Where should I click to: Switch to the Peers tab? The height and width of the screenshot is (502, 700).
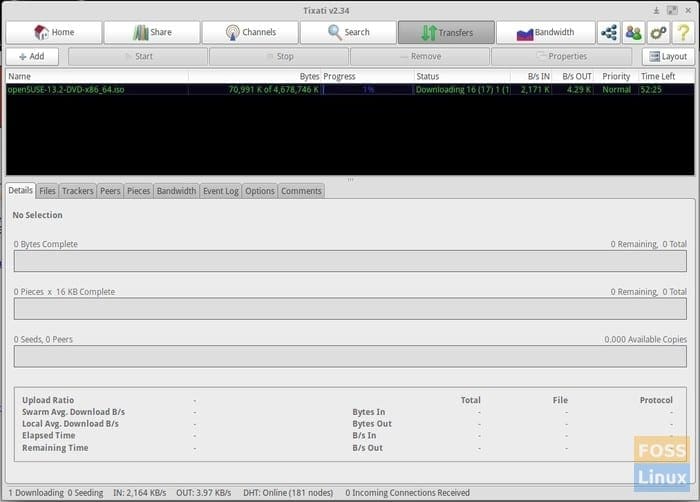point(110,191)
